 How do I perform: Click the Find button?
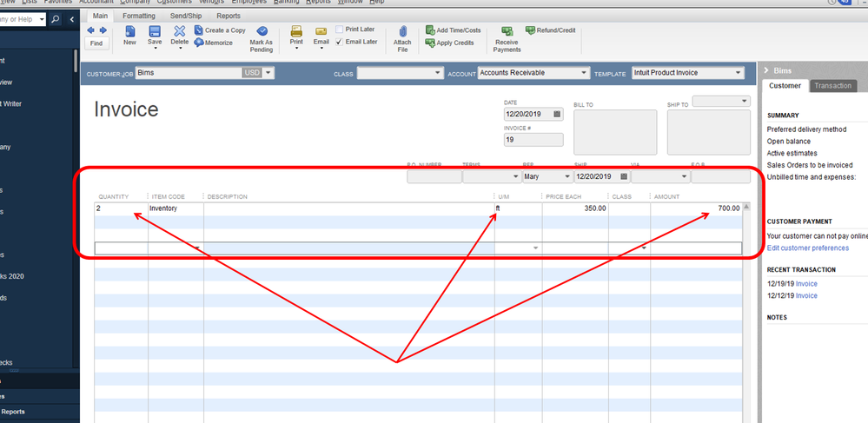coord(96,43)
